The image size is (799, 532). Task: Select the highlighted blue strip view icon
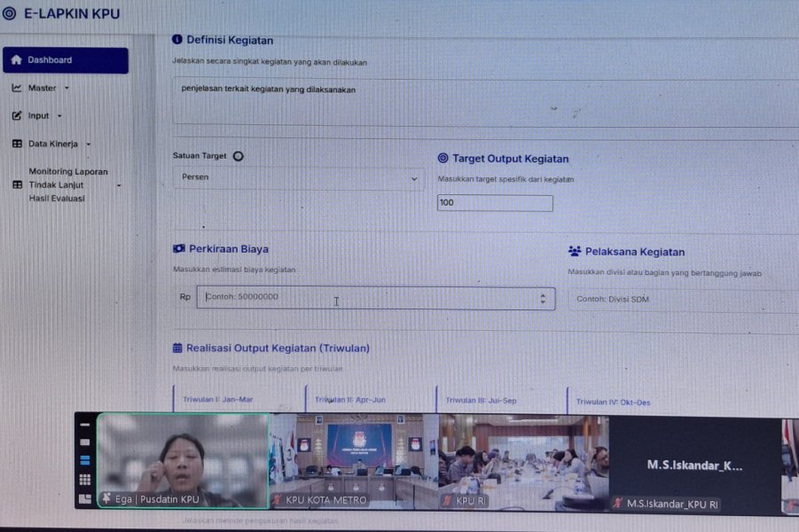point(85,460)
